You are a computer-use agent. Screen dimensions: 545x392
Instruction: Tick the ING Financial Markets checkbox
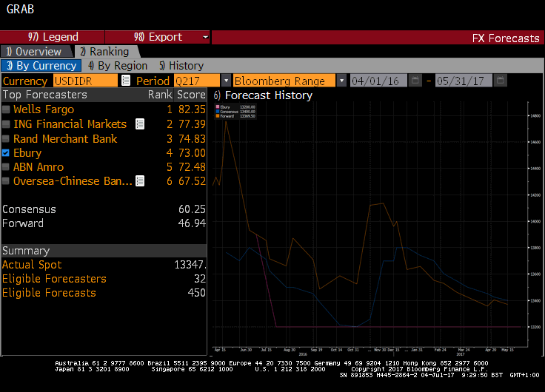[x=6, y=124]
